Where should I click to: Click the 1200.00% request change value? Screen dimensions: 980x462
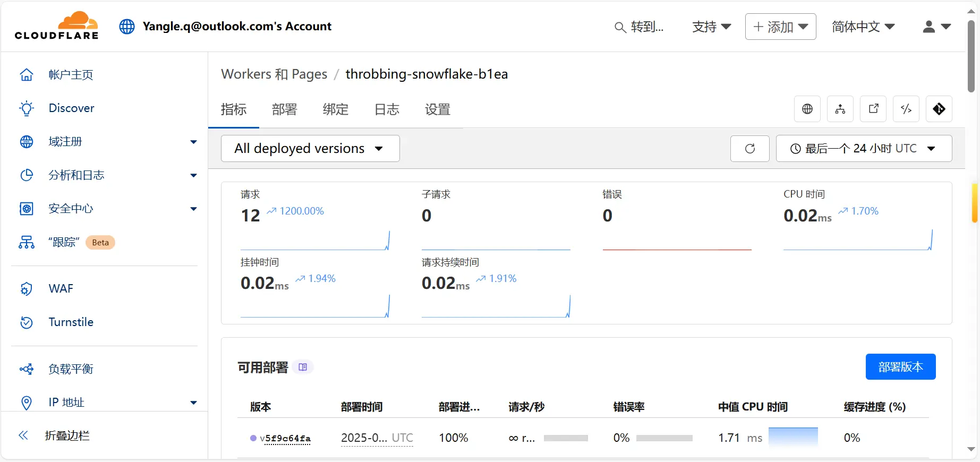[302, 211]
